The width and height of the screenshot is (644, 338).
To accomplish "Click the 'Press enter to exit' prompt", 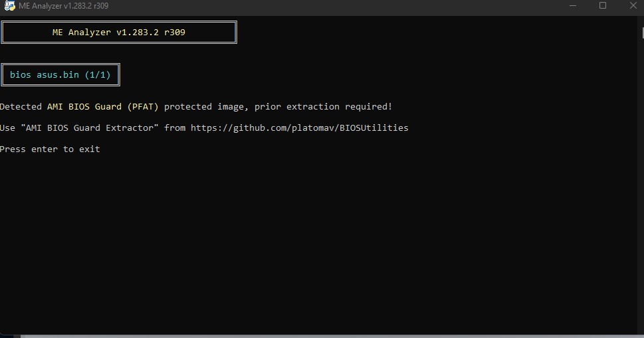I will [x=50, y=149].
